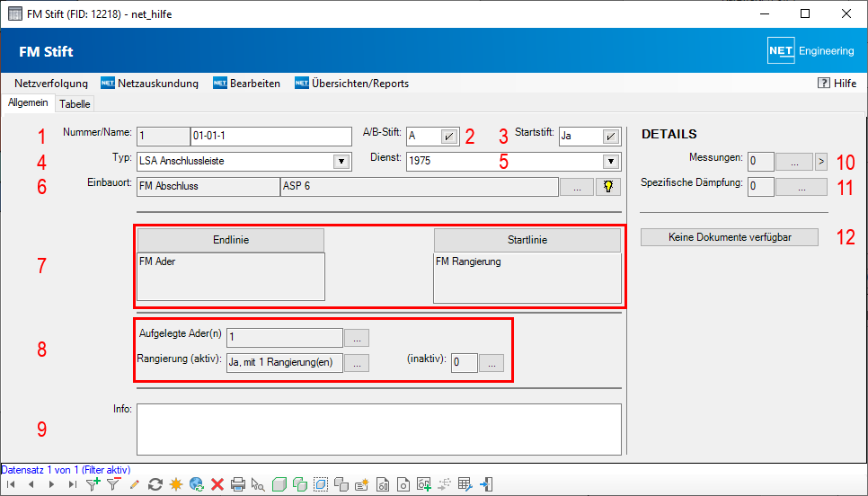Click the orange sun new-record icon
Viewport: 868px width, 496px height.
tap(176, 484)
